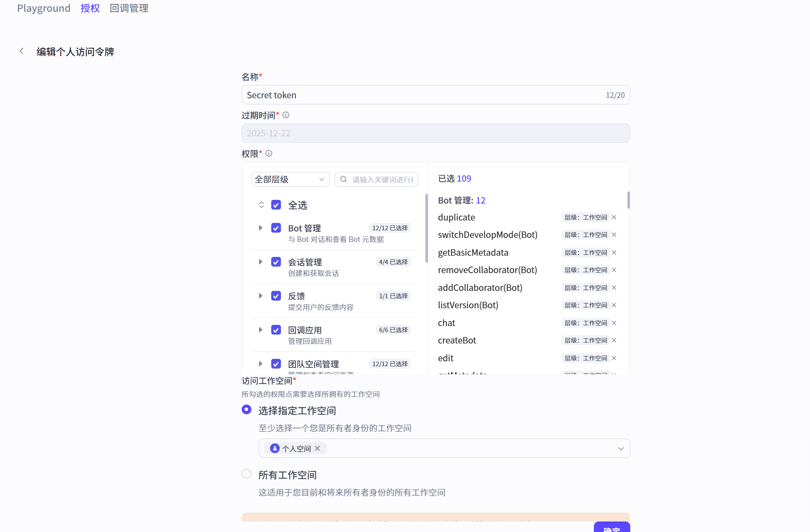Image resolution: width=810 pixels, height=532 pixels.
Task: Click the 1/1 已选择 badge
Action: click(393, 296)
